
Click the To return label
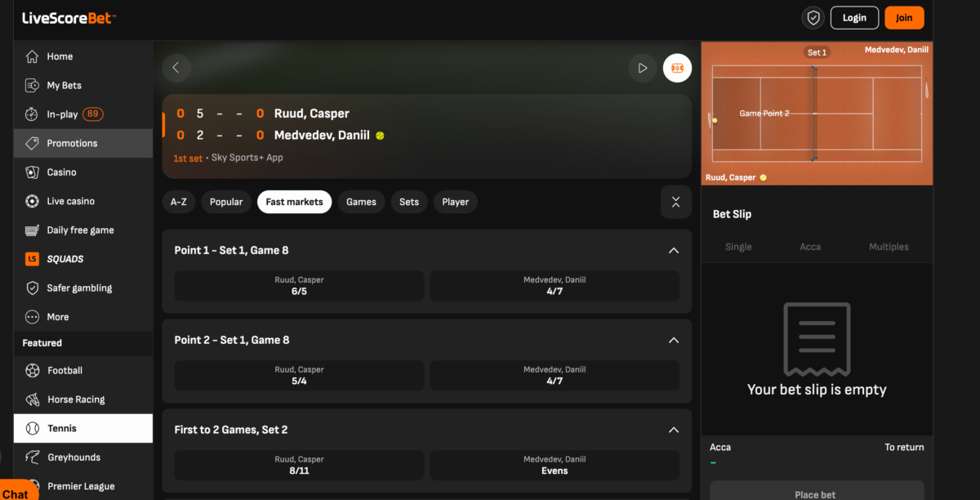coord(904,447)
